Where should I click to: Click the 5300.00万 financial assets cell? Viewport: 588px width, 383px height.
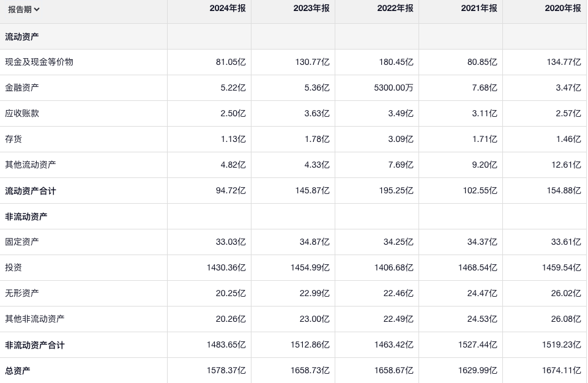point(393,87)
